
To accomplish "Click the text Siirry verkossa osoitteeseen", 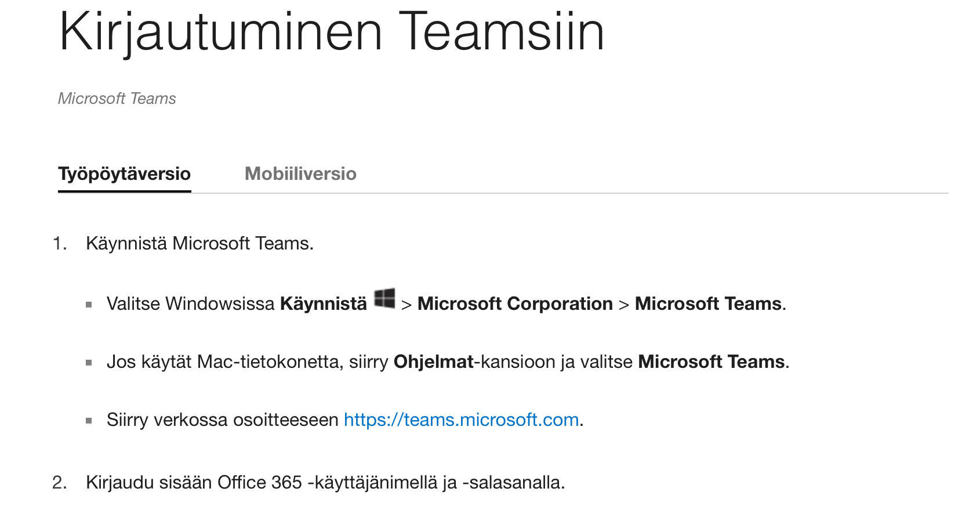I will coord(223,419).
